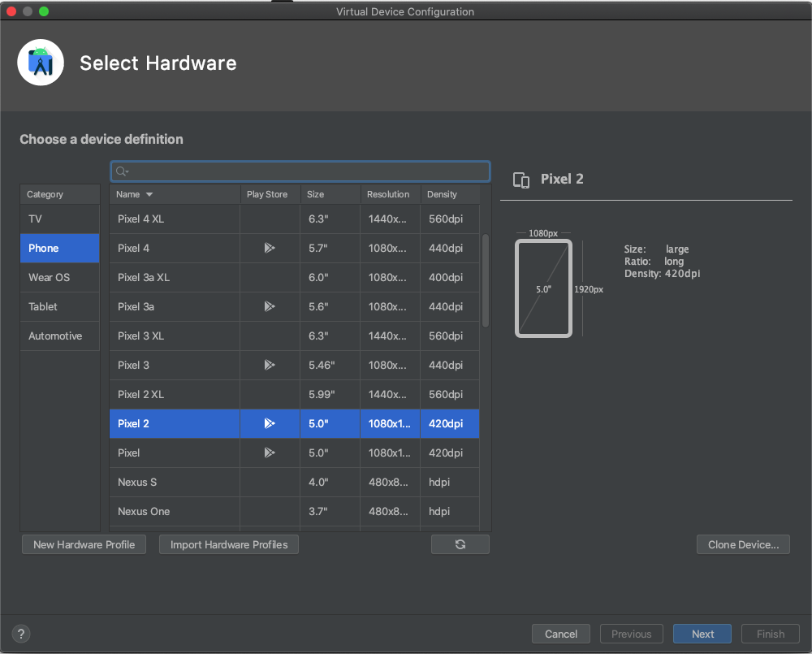Click the refresh device list icon button

(460, 544)
